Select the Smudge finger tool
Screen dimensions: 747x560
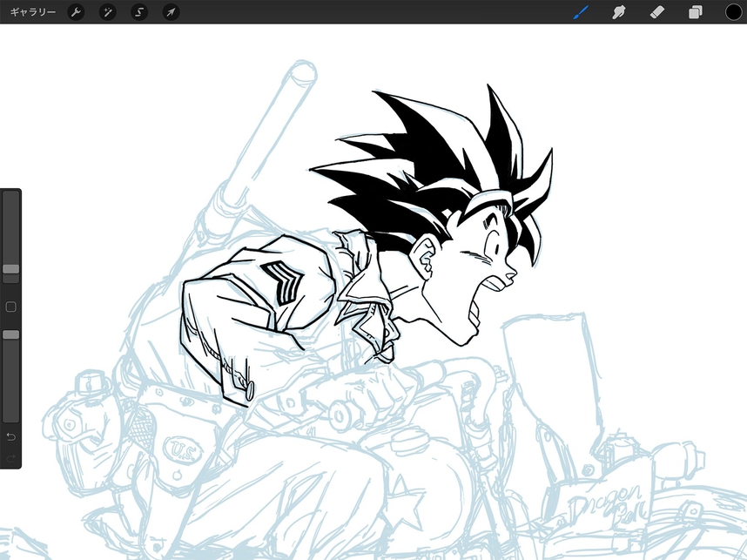619,12
